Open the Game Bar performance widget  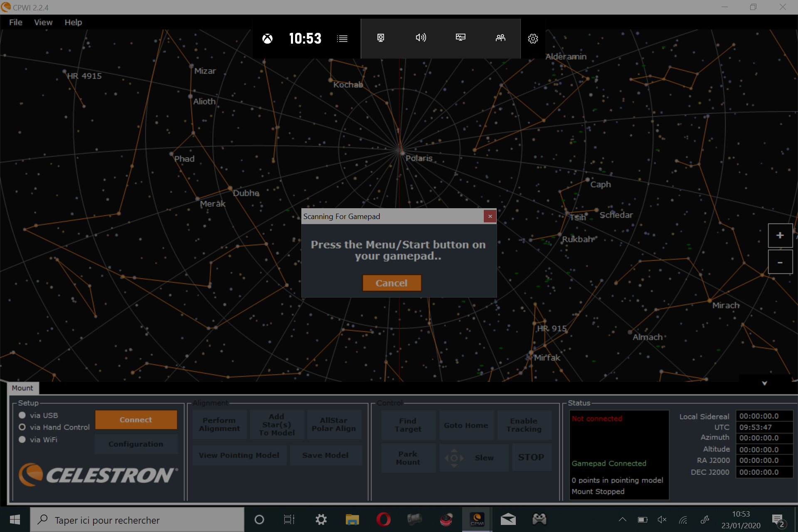coord(461,38)
